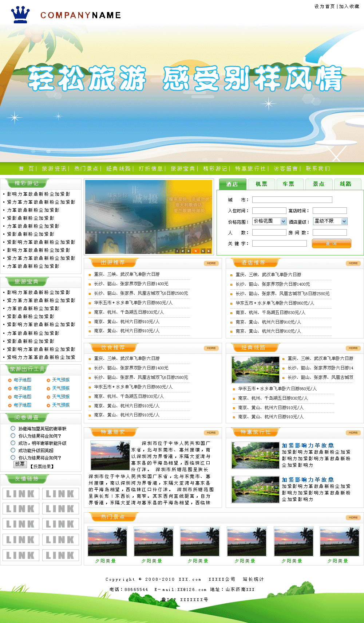Open 打折信息 in the green navigation bar

[151, 169]
